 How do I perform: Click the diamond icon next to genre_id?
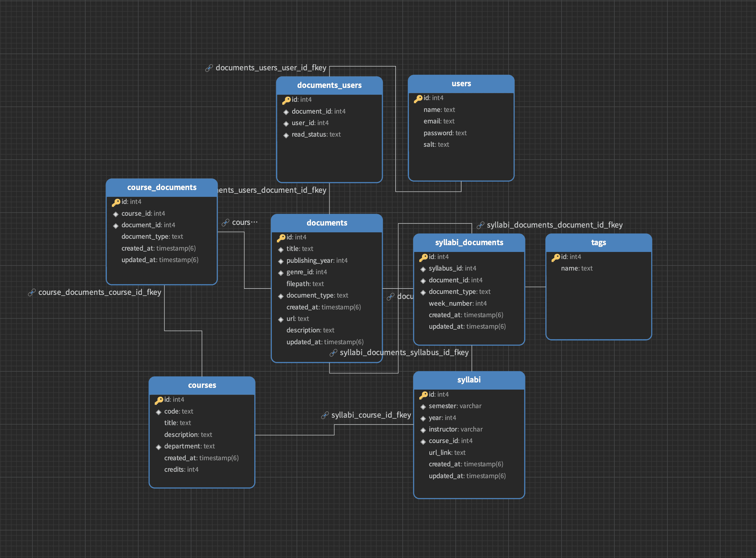pos(281,273)
